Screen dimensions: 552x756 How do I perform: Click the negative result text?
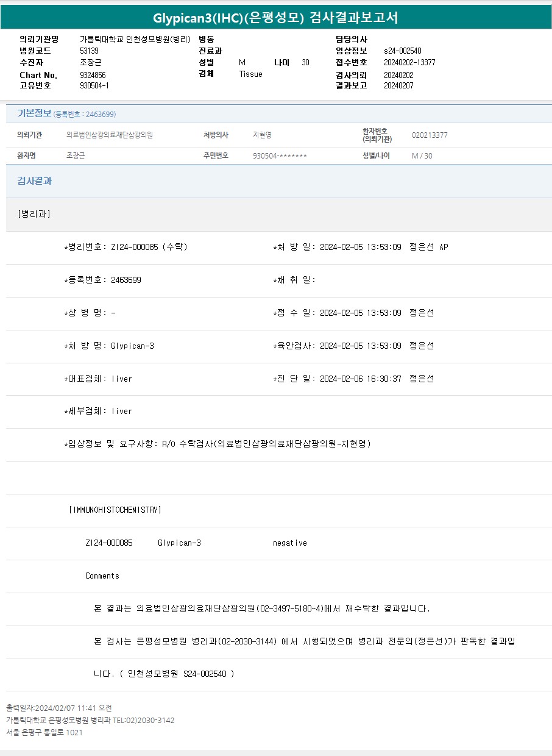coord(289,543)
